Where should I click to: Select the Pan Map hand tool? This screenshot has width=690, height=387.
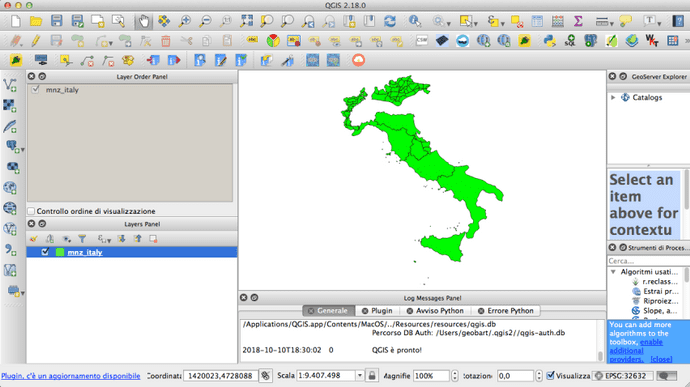(143, 21)
